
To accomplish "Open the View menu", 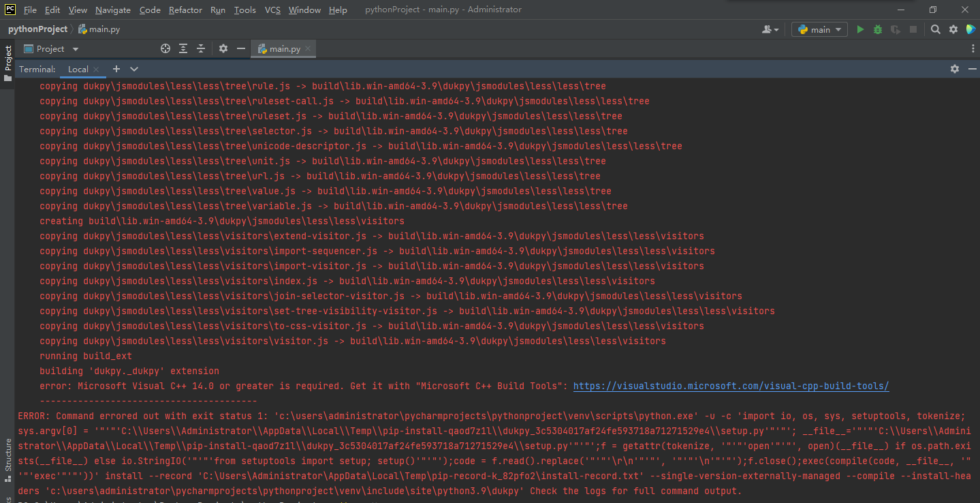I will [78, 10].
